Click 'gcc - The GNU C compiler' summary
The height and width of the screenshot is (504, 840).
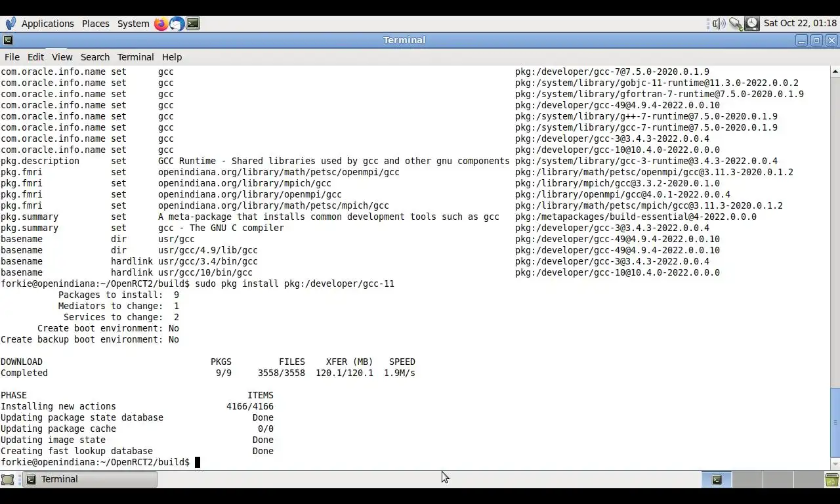221,228
